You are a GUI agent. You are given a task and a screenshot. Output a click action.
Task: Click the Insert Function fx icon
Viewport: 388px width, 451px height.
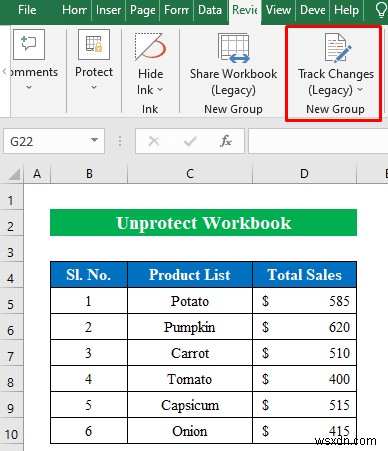click(226, 141)
